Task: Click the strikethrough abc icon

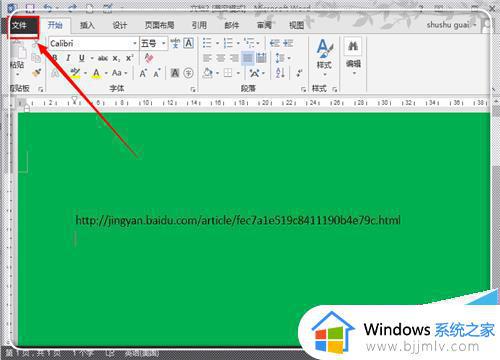Action: (x=103, y=58)
